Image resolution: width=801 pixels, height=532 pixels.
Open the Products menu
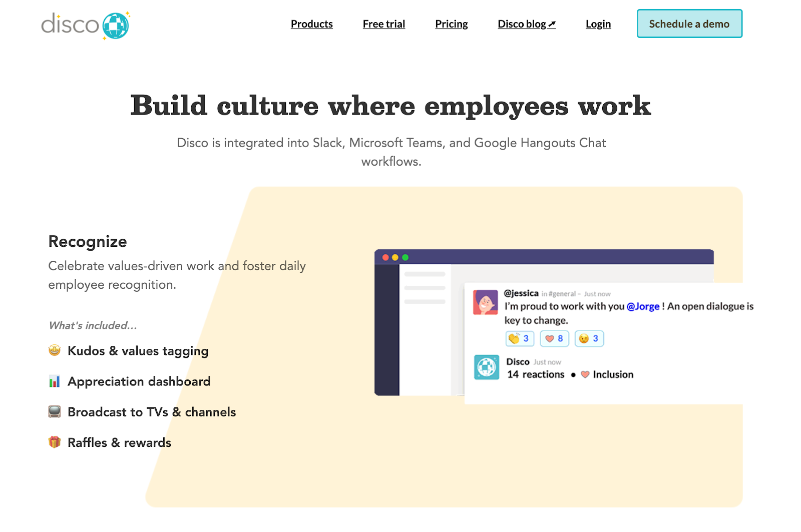(x=311, y=24)
